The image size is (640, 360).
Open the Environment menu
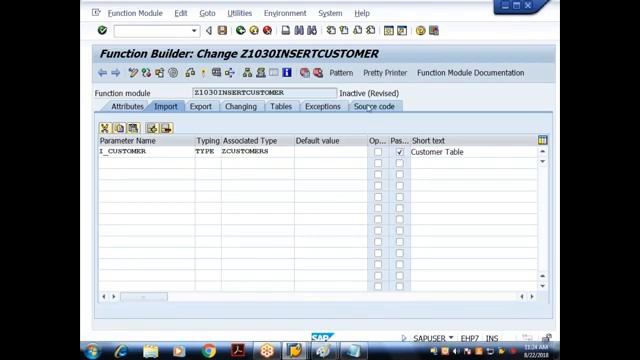click(285, 13)
